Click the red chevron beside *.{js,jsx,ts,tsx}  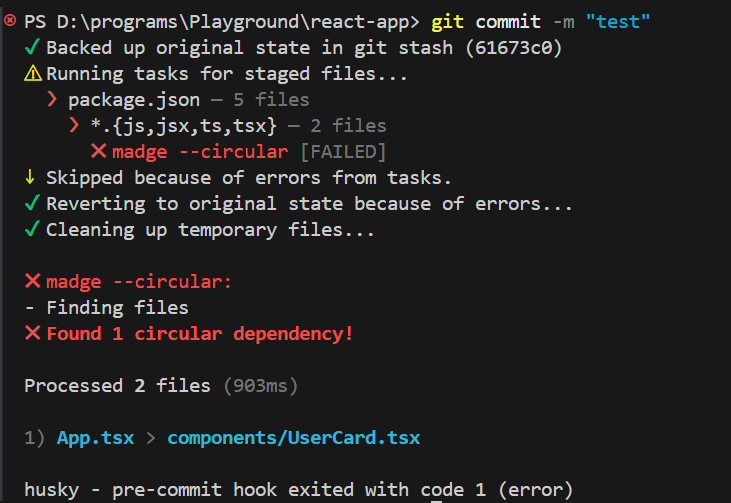pos(74,125)
